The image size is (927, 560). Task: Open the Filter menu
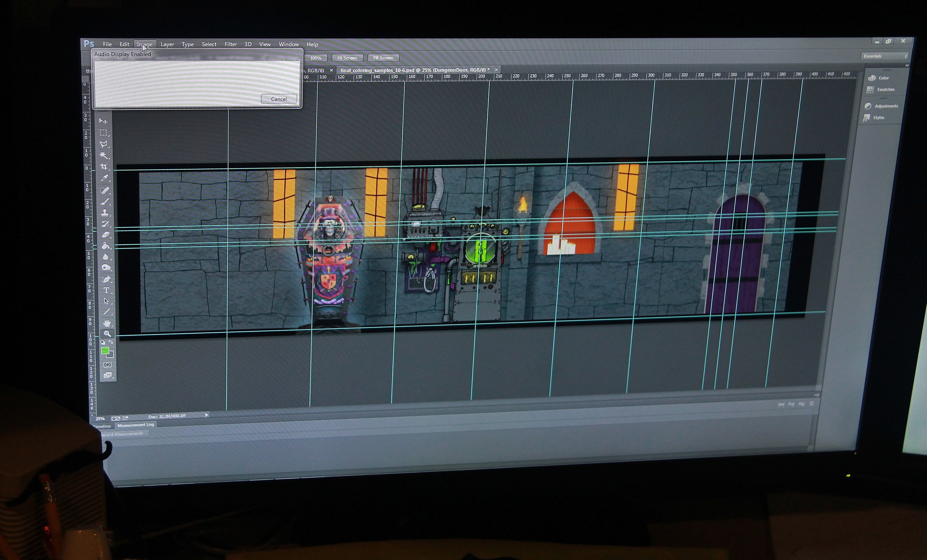pyautogui.click(x=231, y=44)
